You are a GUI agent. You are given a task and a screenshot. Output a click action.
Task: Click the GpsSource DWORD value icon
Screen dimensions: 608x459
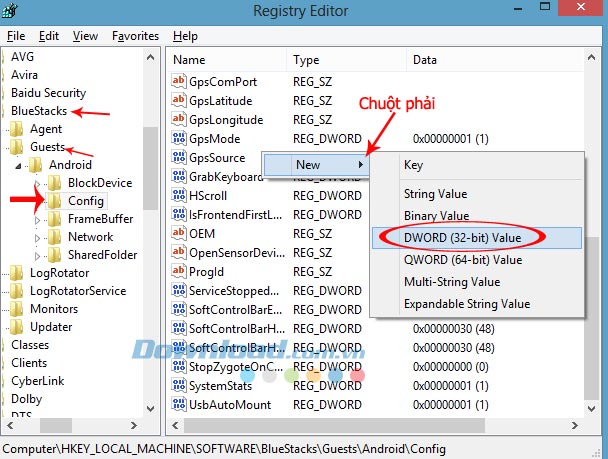178,157
